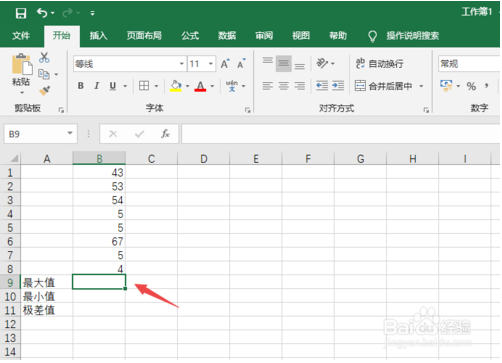The width and height of the screenshot is (502, 363).
Task: Open the font size 11 dropdown
Action: (x=210, y=63)
